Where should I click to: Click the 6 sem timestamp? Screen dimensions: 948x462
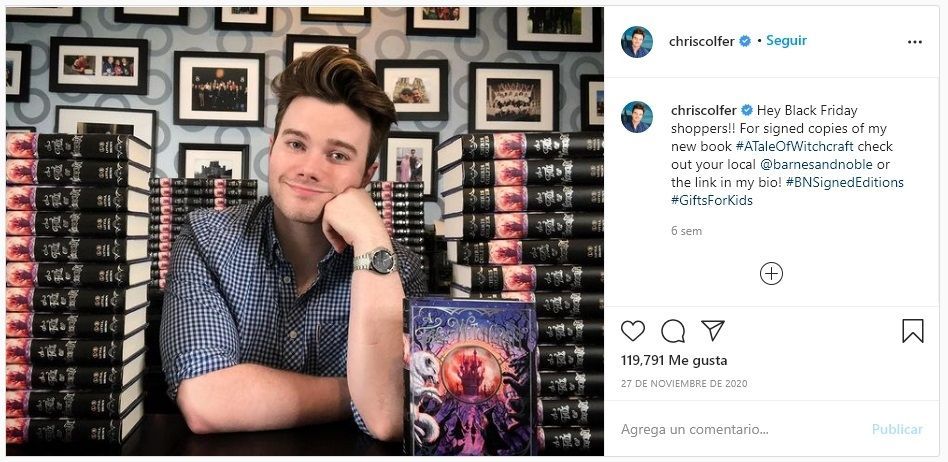(686, 231)
